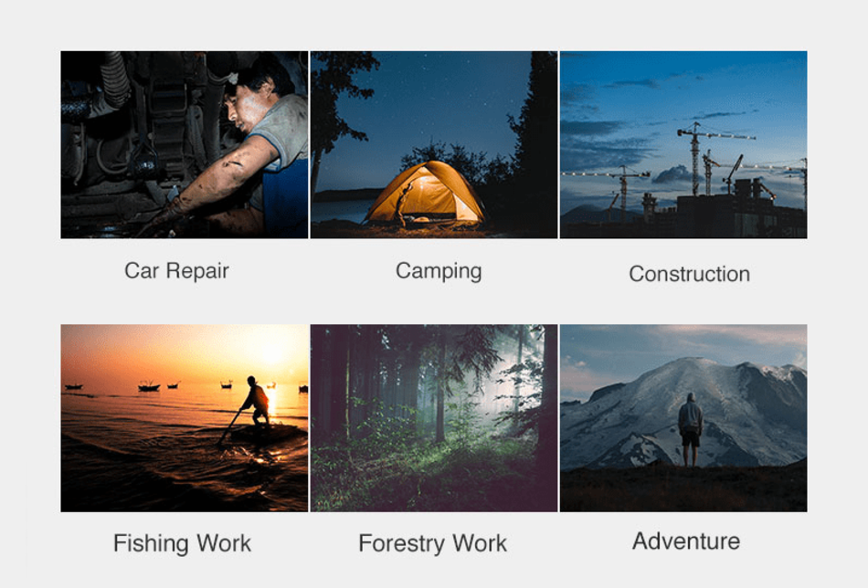Click the Camping caption text

(x=439, y=271)
